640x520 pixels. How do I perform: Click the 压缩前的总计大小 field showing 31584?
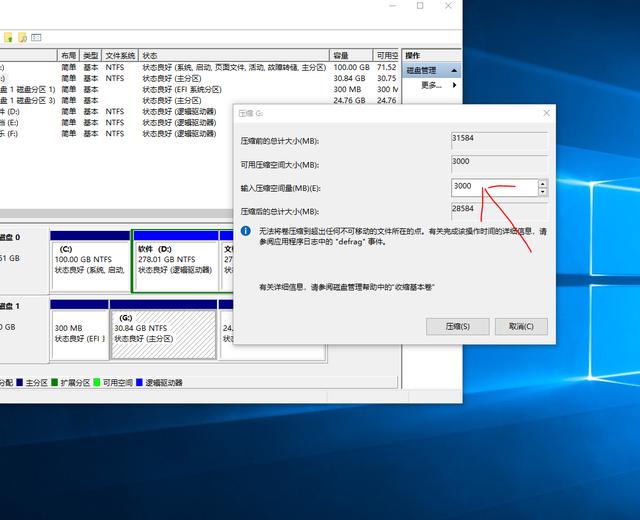499,141
